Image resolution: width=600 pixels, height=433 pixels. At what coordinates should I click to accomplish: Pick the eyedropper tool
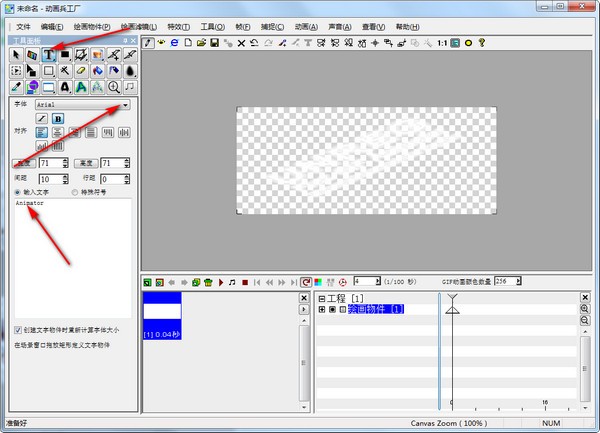tap(16, 88)
